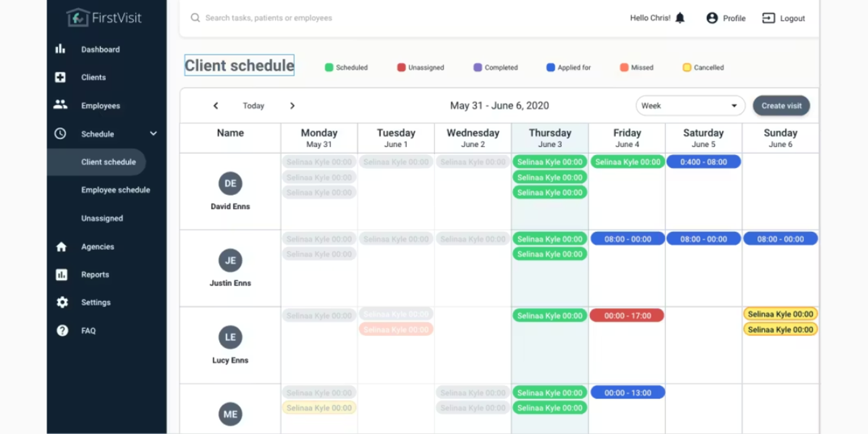Click the Clients plus-box icon

[60, 77]
